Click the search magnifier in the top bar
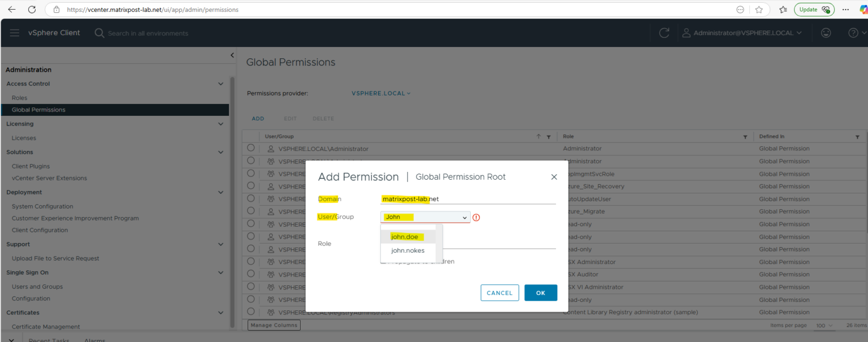This screenshot has width=868, height=342. click(99, 32)
